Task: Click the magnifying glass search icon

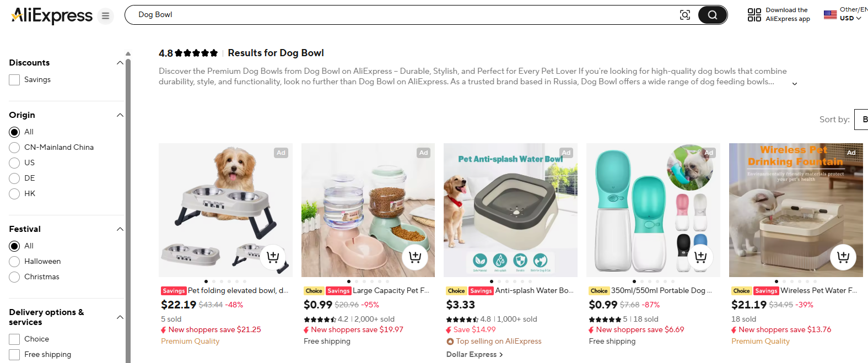Action: (713, 15)
